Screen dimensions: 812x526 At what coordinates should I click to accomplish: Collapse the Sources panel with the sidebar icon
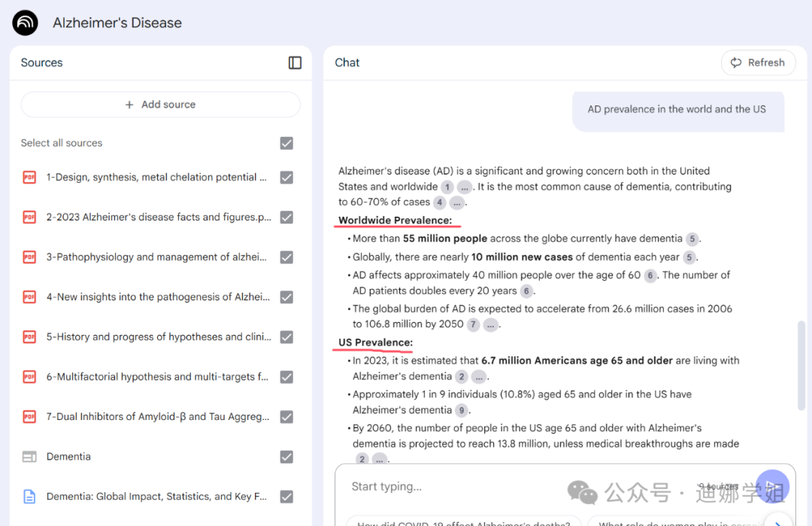pos(295,62)
